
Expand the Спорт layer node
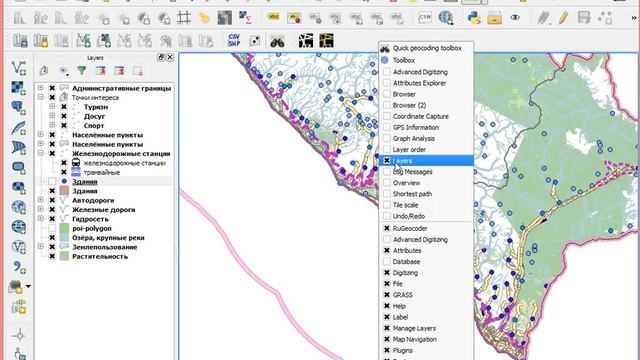[52, 125]
